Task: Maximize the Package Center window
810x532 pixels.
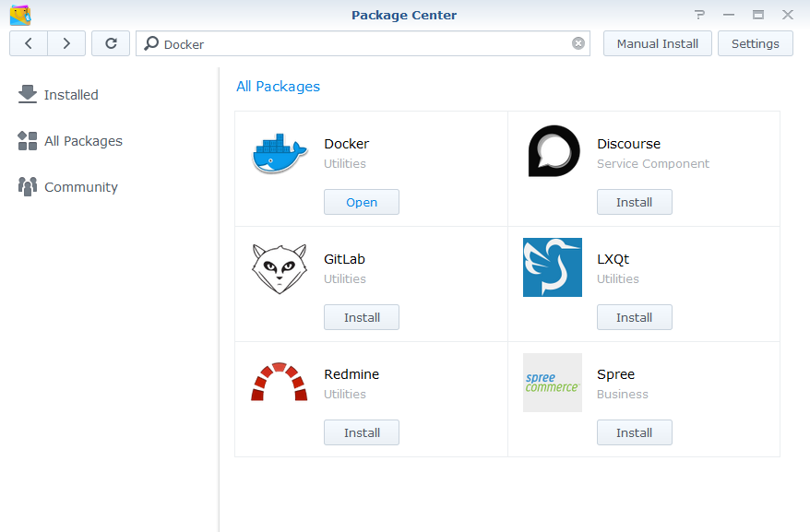Action: (757, 15)
